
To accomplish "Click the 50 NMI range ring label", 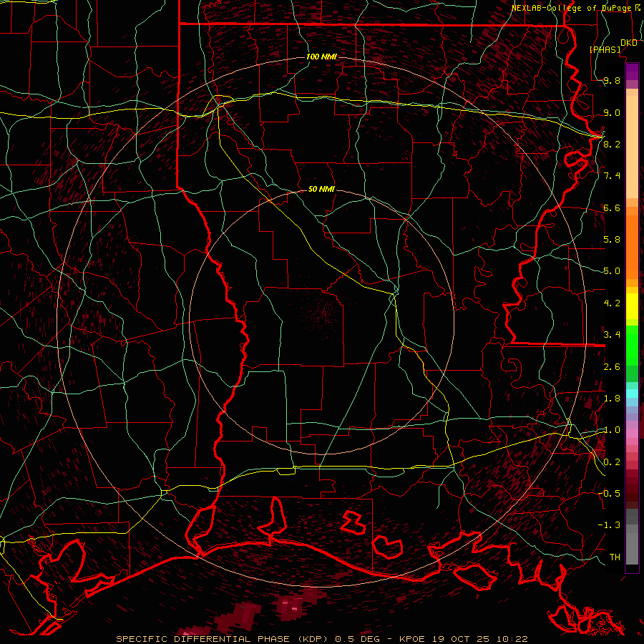I will pyautogui.click(x=321, y=189).
